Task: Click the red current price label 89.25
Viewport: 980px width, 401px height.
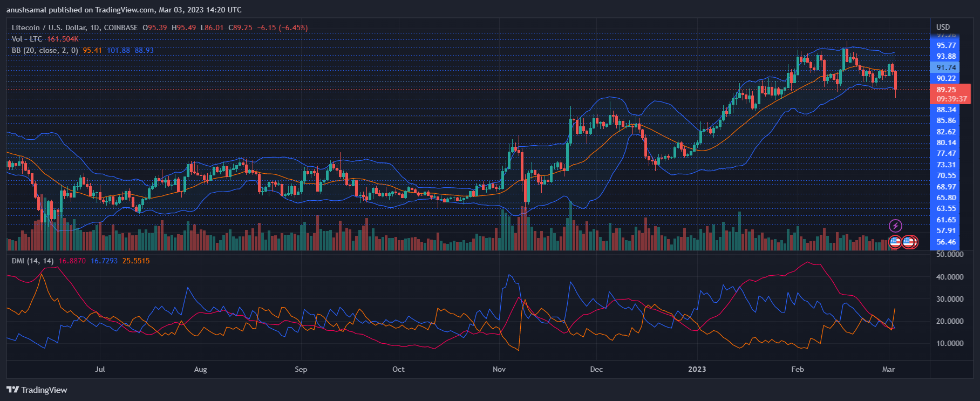Action: pos(946,90)
